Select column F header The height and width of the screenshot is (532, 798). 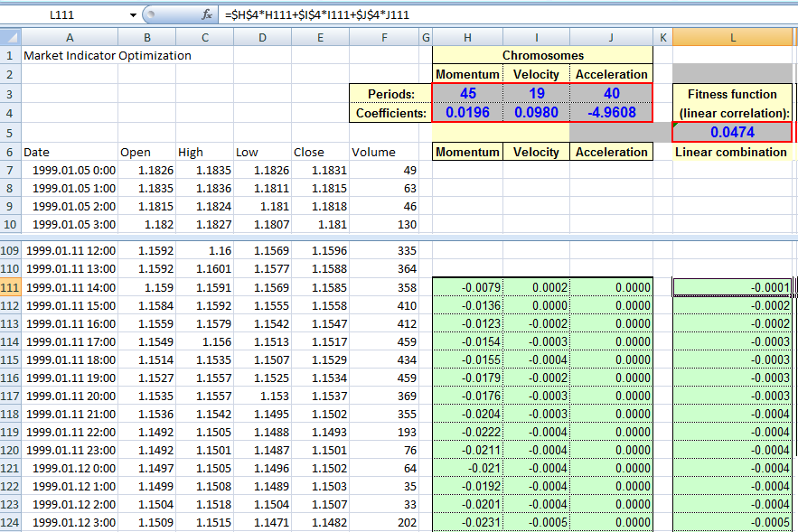click(384, 37)
